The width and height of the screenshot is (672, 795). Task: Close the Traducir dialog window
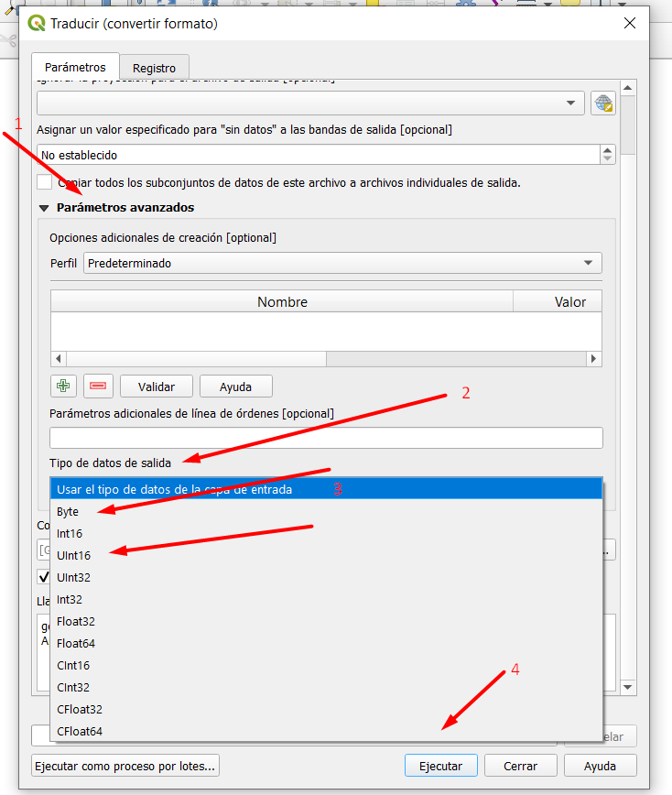click(630, 23)
